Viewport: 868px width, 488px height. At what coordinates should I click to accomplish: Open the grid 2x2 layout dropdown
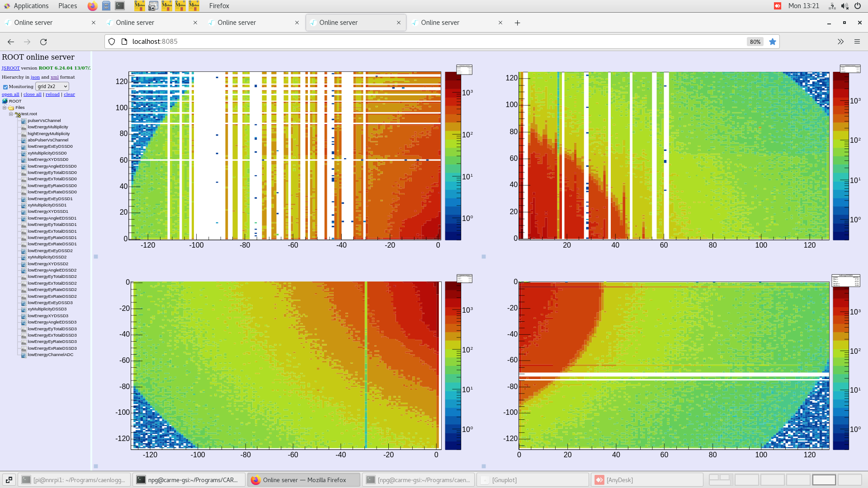52,86
